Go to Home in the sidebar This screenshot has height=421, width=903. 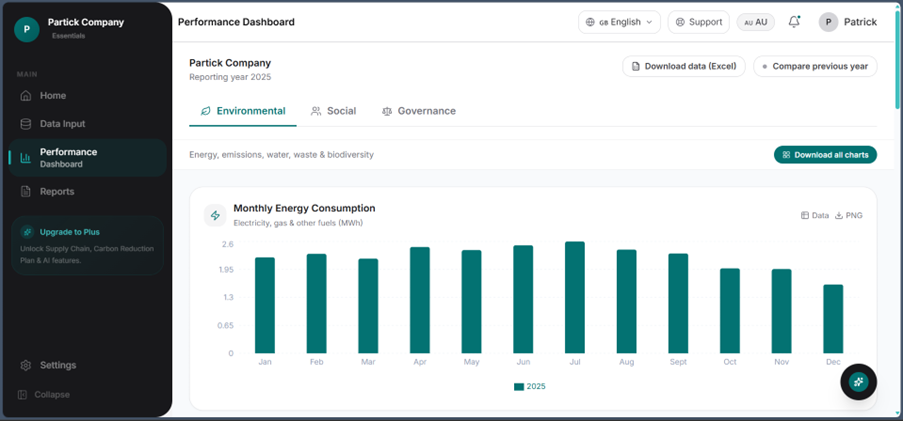tap(88, 96)
